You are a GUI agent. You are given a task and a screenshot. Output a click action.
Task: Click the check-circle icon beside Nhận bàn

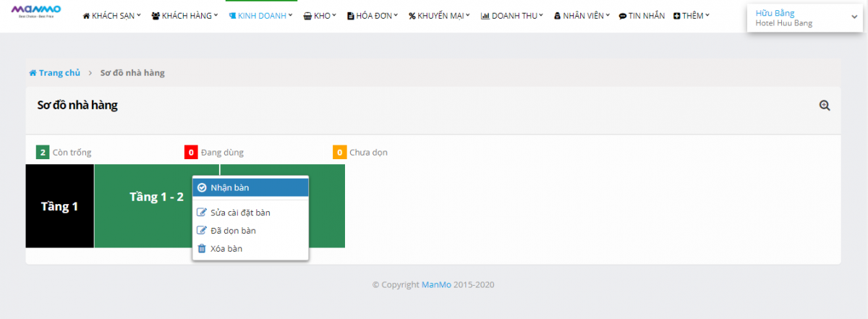pos(202,187)
